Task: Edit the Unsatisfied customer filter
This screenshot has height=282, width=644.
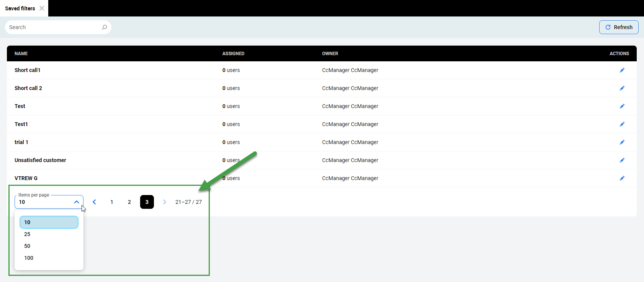Action: pos(622,160)
